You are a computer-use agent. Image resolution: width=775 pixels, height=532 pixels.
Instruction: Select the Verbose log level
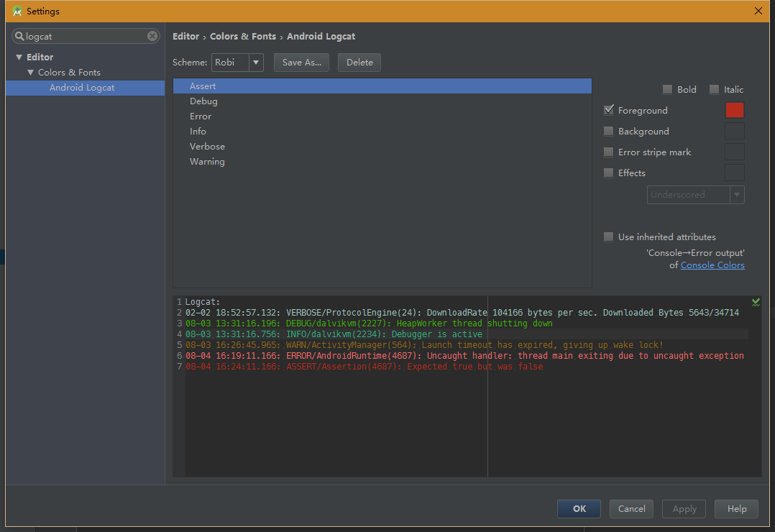[x=382, y=147]
